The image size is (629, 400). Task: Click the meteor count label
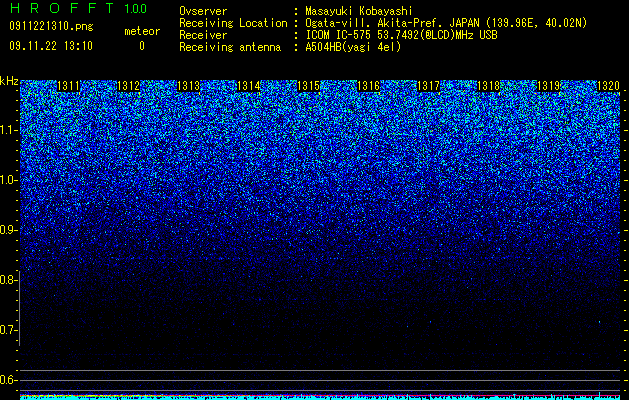click(x=142, y=31)
